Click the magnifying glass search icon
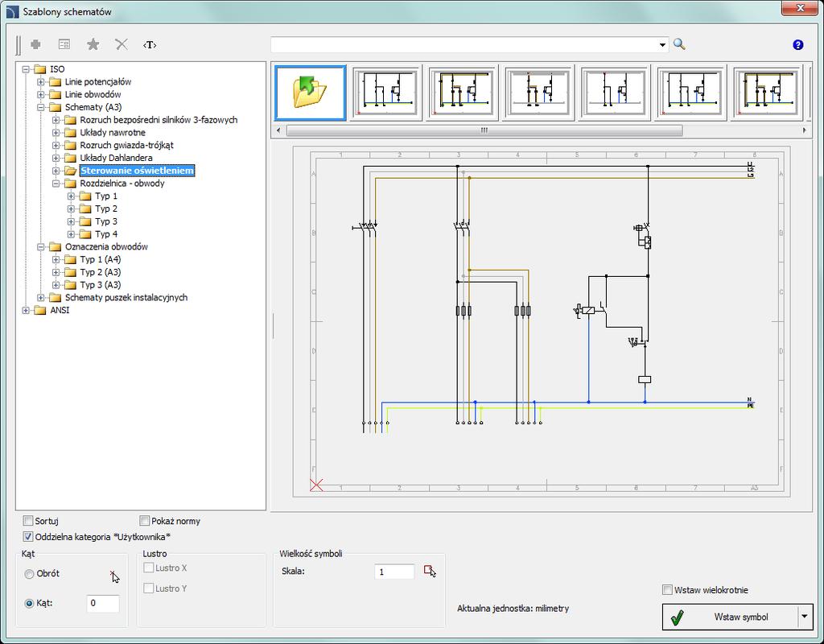The height and width of the screenshot is (644, 824). pyautogui.click(x=679, y=44)
